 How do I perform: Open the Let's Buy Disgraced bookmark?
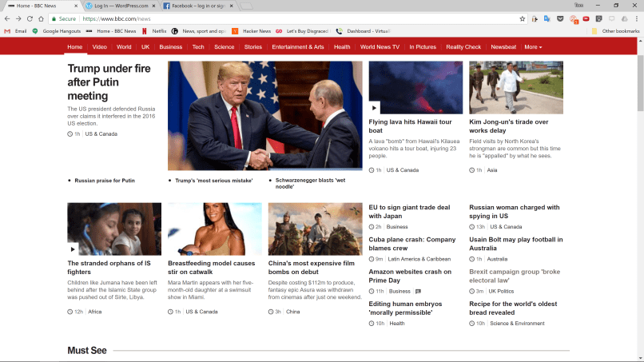[x=302, y=31]
